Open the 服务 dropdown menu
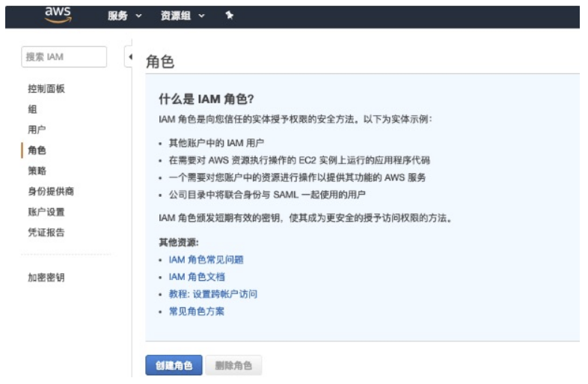588x384 pixels. coord(124,16)
